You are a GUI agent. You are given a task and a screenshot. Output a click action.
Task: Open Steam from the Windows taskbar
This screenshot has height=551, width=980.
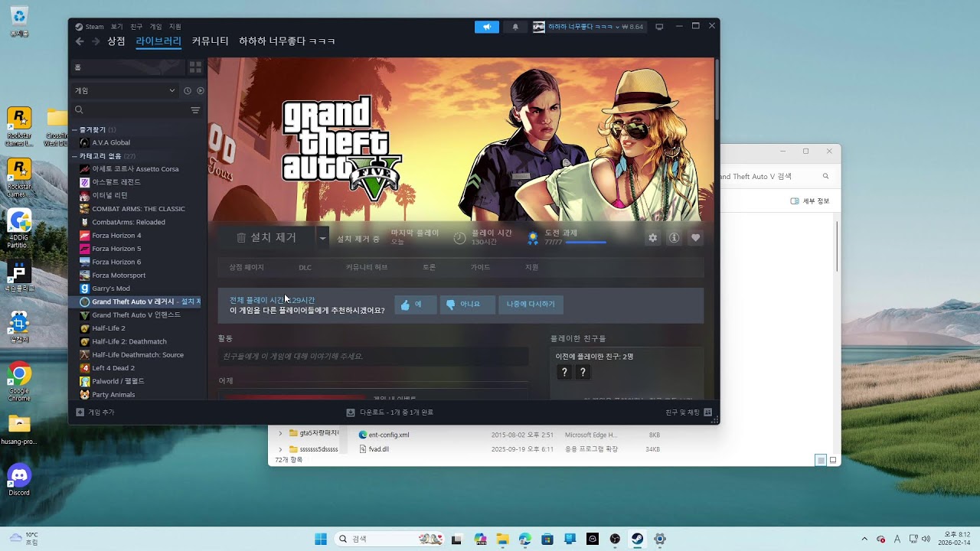pyautogui.click(x=637, y=539)
